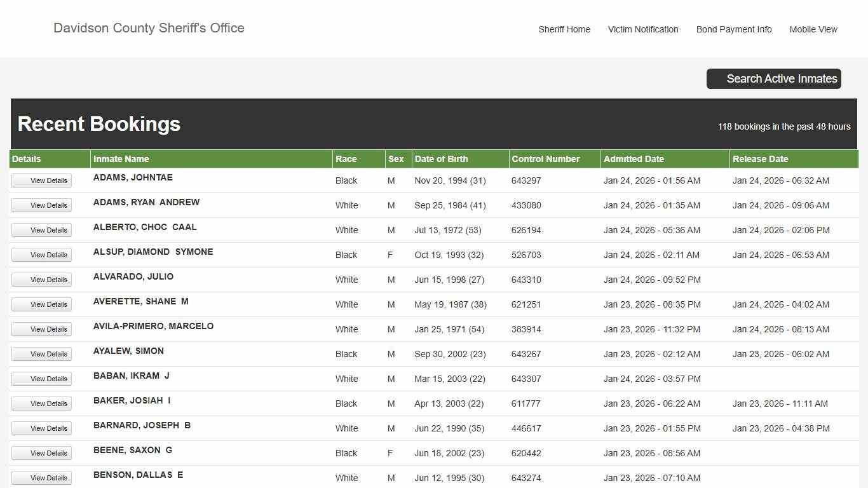Open Bond Payment Info link

click(733, 29)
